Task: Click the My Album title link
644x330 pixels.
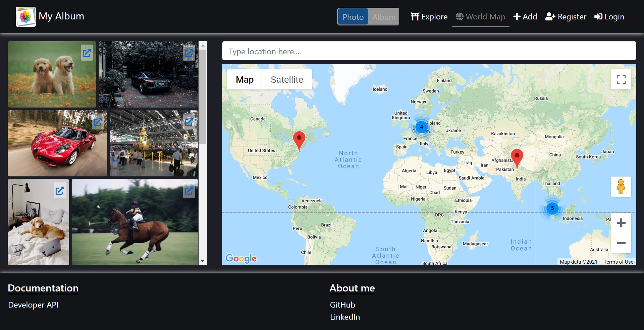Action: point(61,16)
